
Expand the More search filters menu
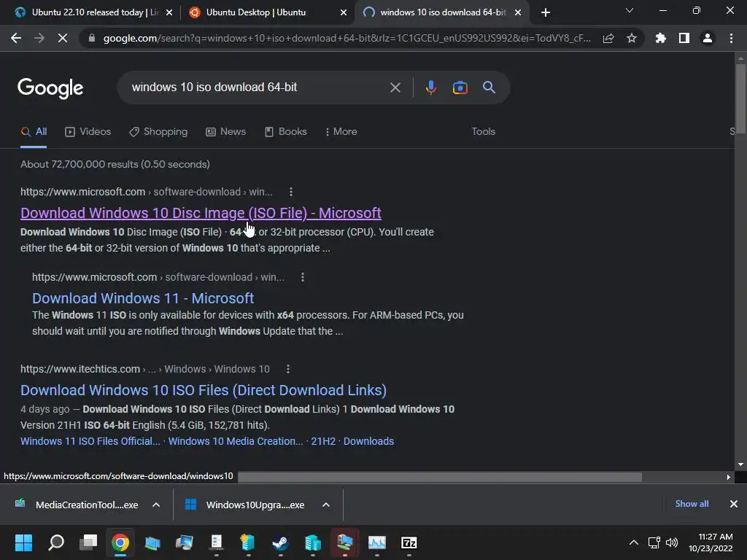point(341,132)
